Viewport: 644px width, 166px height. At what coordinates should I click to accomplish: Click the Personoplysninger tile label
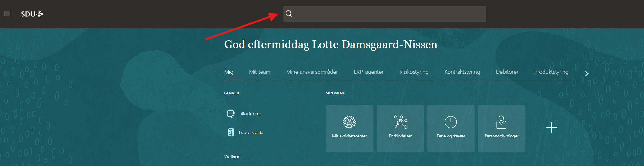click(501, 136)
